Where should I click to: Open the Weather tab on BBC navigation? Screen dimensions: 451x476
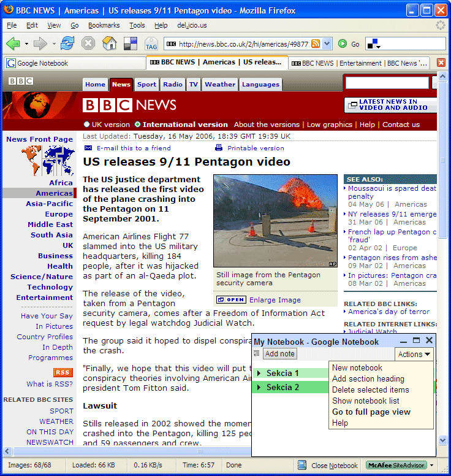[x=220, y=85]
